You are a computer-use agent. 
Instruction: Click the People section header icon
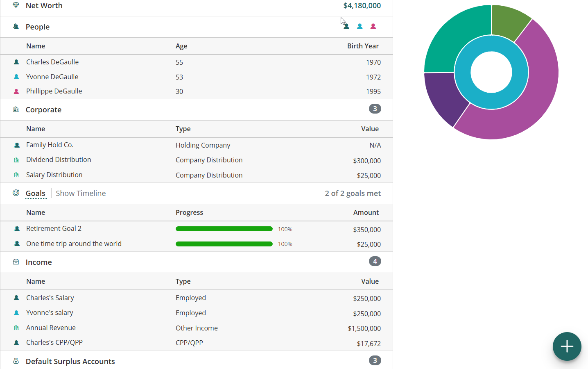16,27
